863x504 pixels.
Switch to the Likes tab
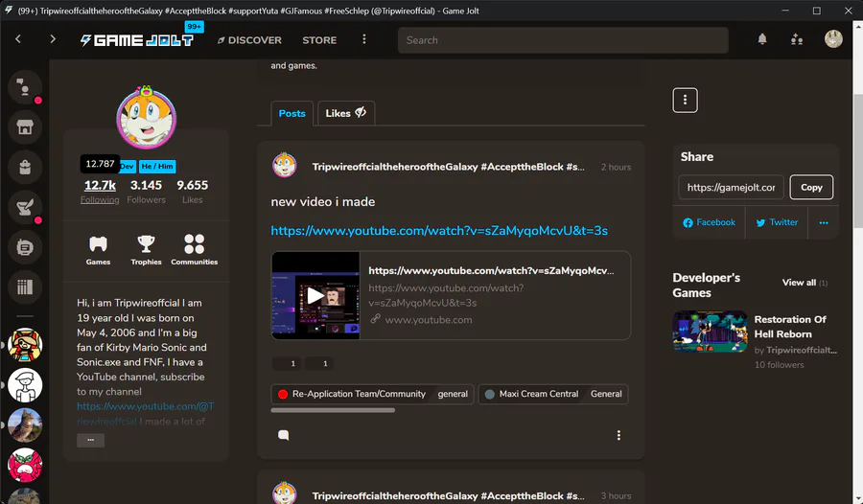click(346, 113)
